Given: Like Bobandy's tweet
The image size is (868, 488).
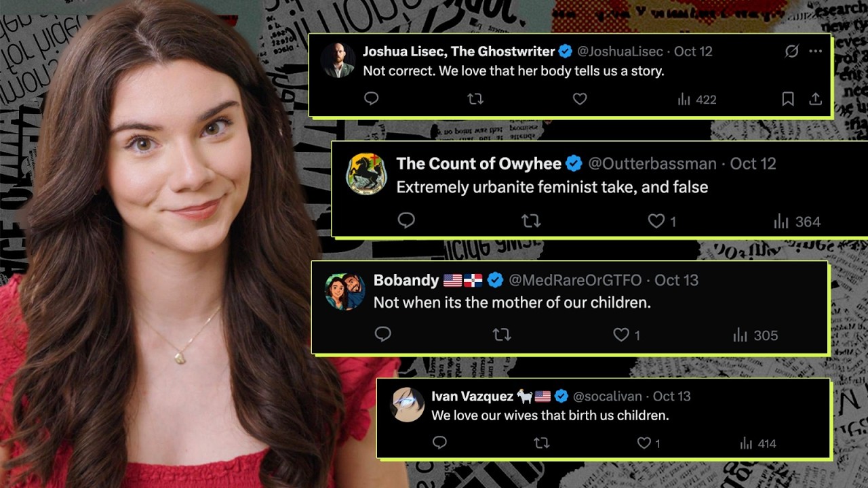Looking at the screenshot, I should pos(627,335).
